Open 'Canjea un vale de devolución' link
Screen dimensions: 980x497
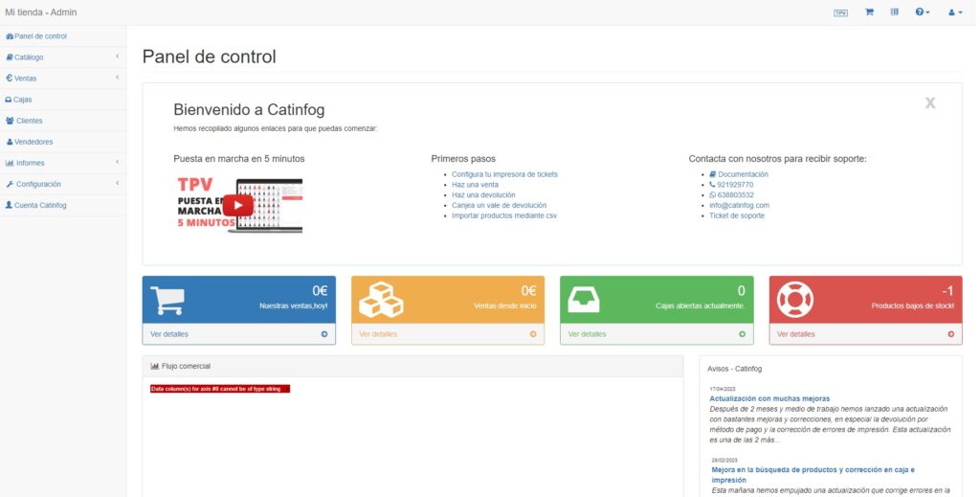pyautogui.click(x=499, y=206)
